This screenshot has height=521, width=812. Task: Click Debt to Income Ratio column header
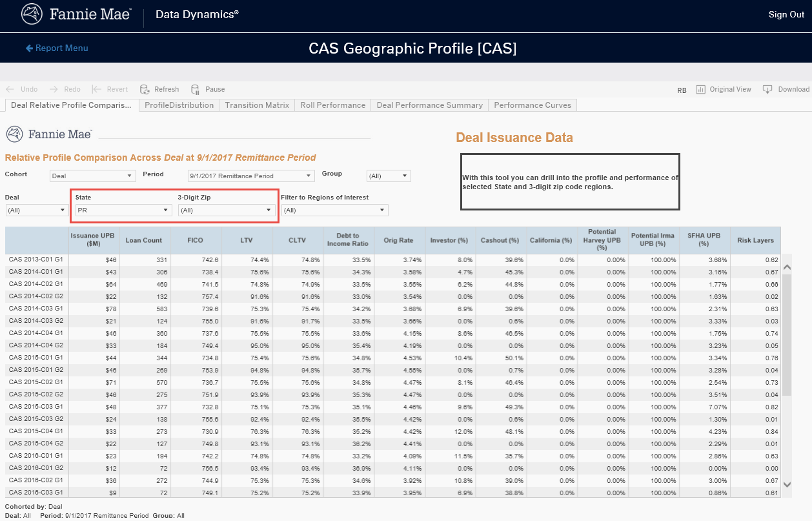pos(348,240)
